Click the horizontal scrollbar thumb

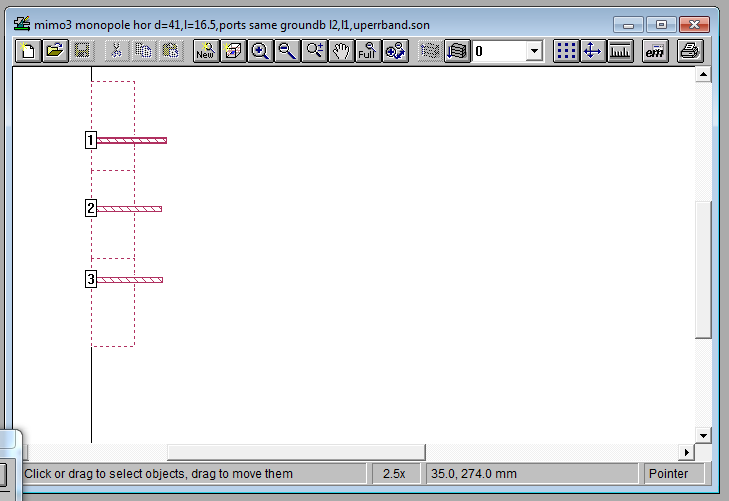point(296,452)
